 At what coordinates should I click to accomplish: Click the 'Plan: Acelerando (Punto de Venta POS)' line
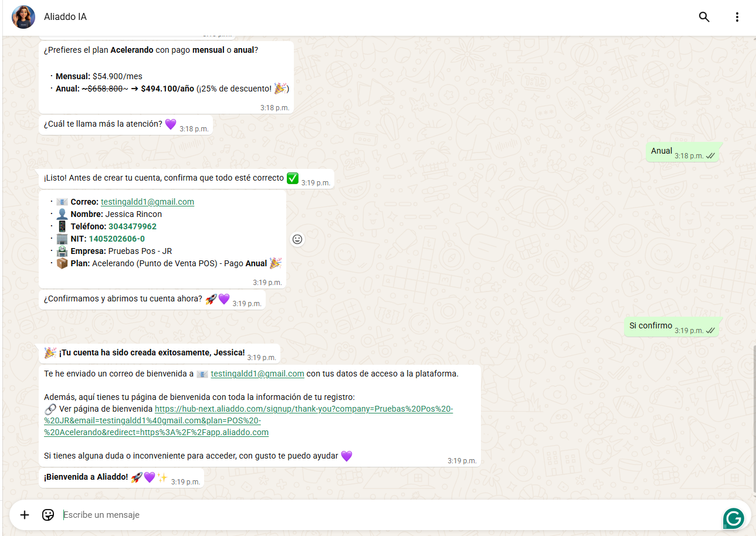point(169,263)
